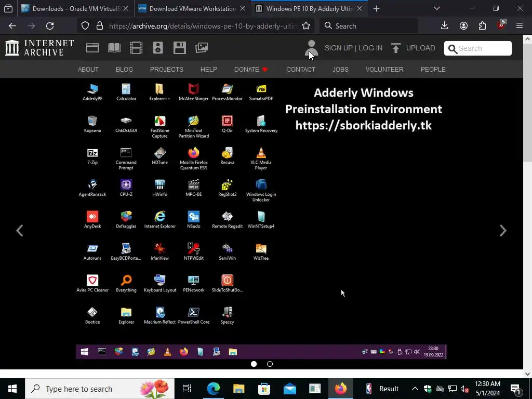
Task: Open the Audio speaker icon
Action: click(x=158, y=48)
